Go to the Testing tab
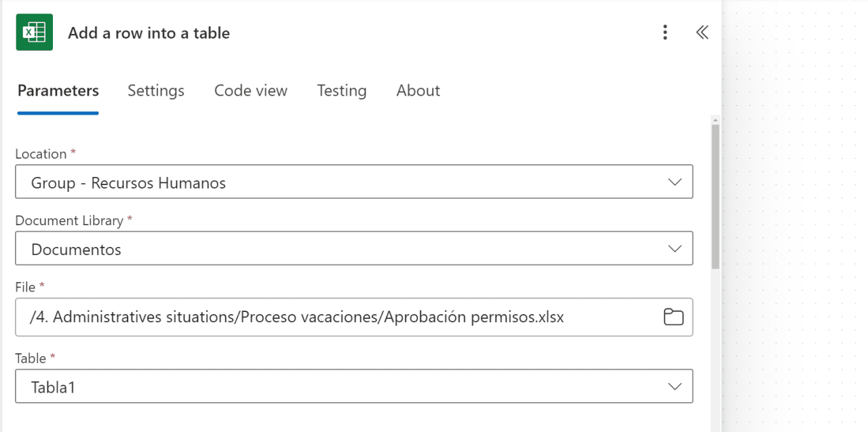 (x=342, y=91)
